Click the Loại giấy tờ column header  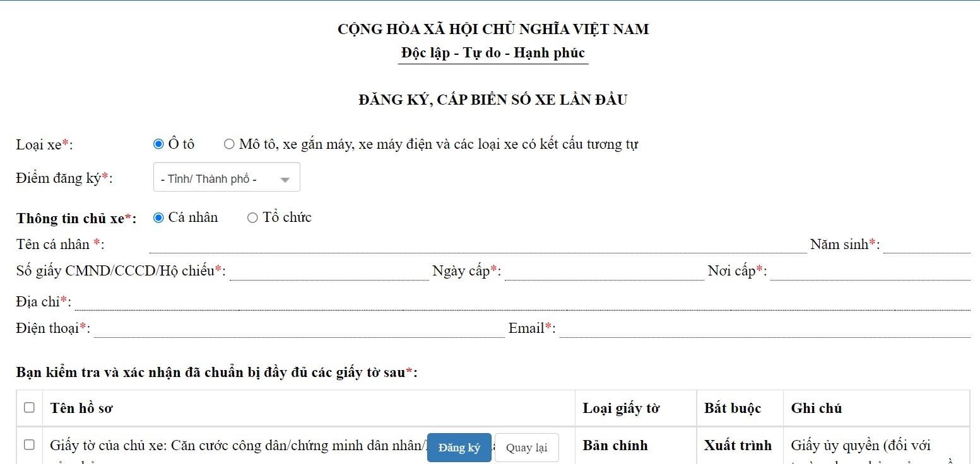coord(621,409)
